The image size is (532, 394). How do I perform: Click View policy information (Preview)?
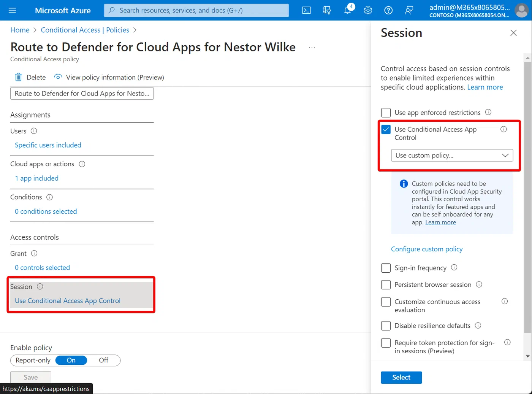coord(109,77)
